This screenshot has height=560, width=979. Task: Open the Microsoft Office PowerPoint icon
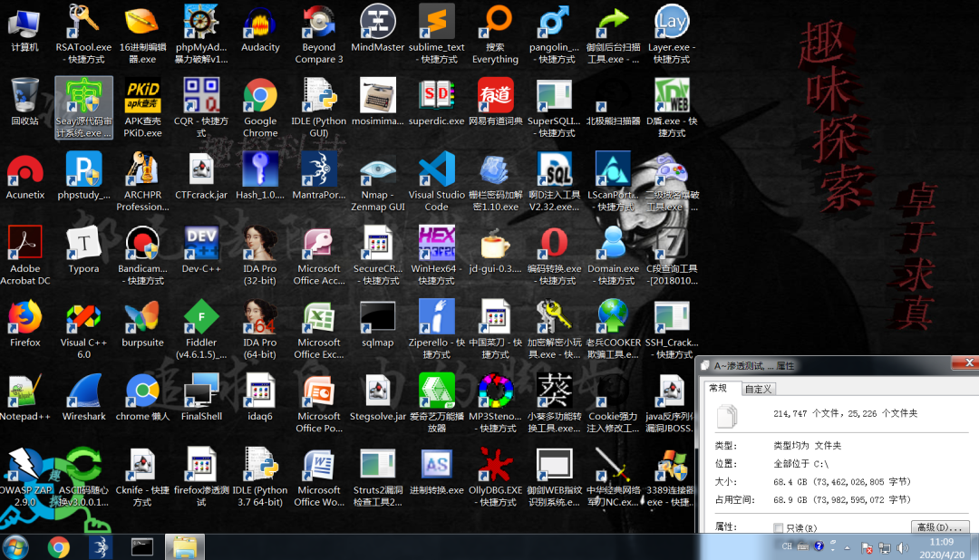[319, 402]
